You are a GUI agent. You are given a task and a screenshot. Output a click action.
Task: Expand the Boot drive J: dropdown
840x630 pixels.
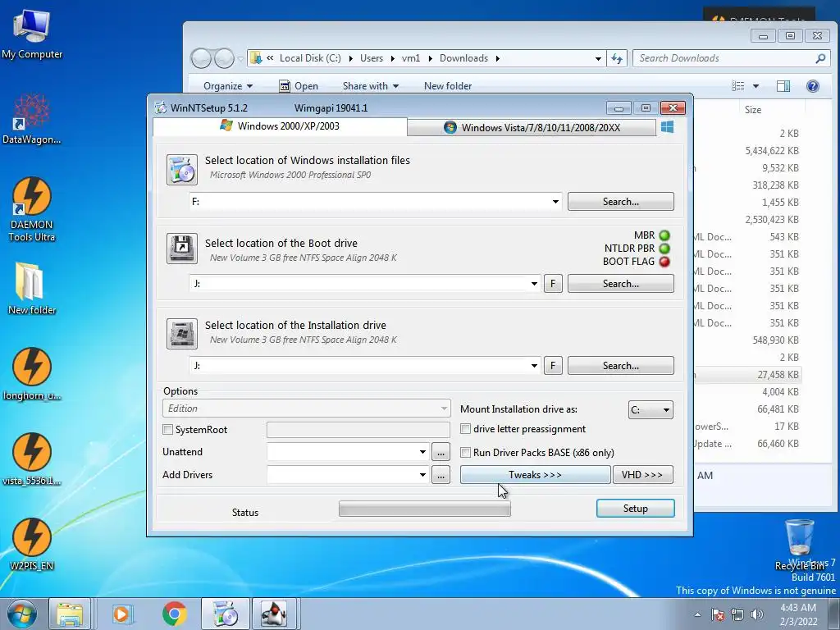[x=534, y=284]
